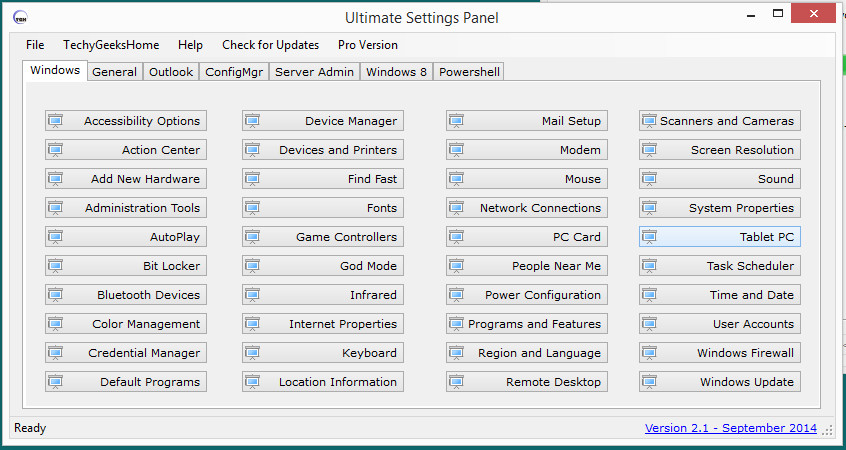Screen dimensions: 846x450
Task: Open Game Controllers
Action: click(x=323, y=237)
